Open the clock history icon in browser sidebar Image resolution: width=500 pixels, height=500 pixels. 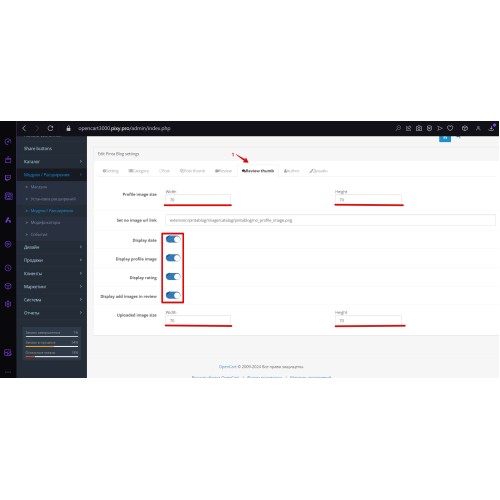8,268
